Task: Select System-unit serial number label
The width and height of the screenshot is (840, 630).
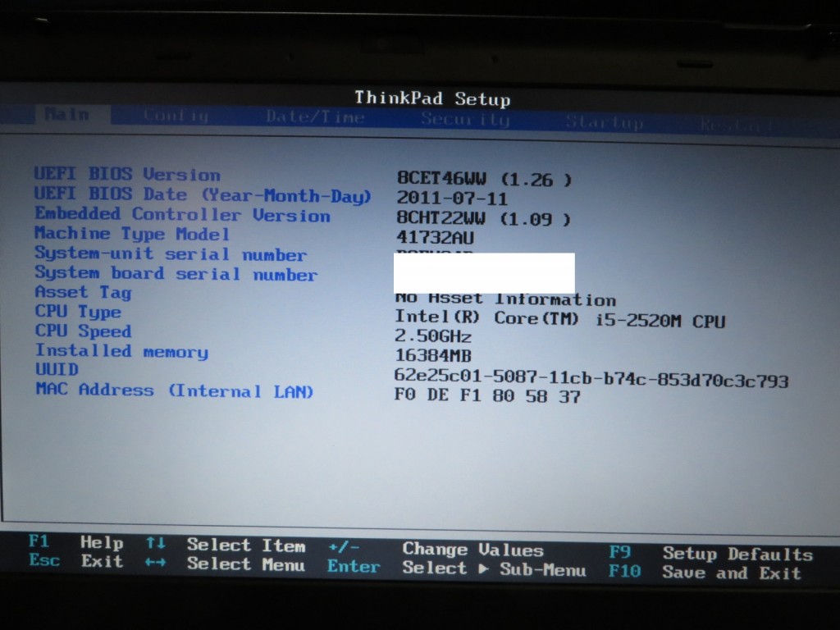Action: [x=171, y=253]
